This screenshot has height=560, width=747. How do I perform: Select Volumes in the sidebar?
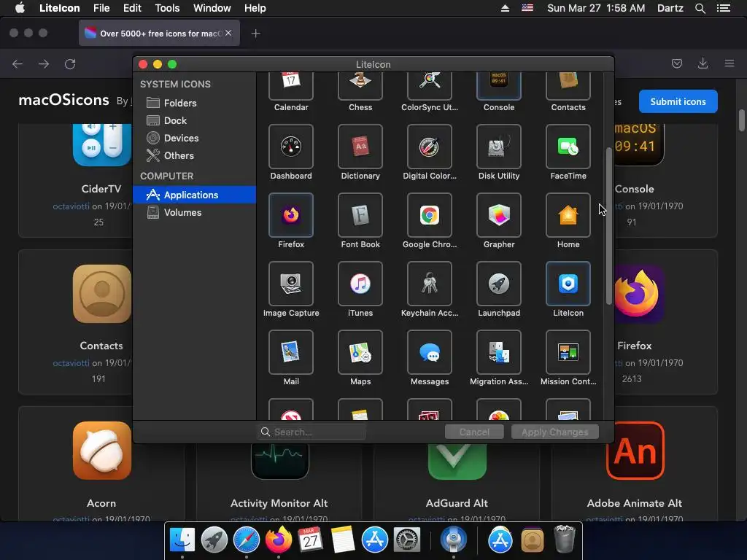pyautogui.click(x=194, y=212)
